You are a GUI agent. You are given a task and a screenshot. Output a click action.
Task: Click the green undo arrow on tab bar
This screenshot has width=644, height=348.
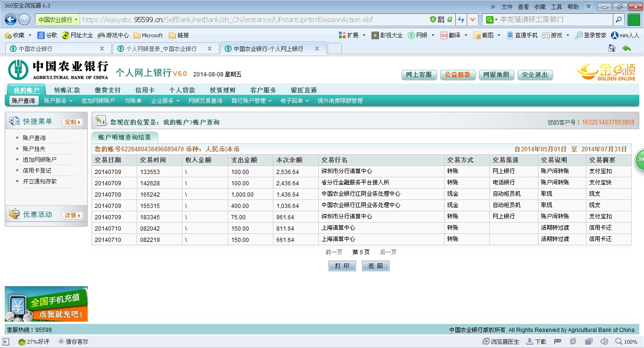627,48
